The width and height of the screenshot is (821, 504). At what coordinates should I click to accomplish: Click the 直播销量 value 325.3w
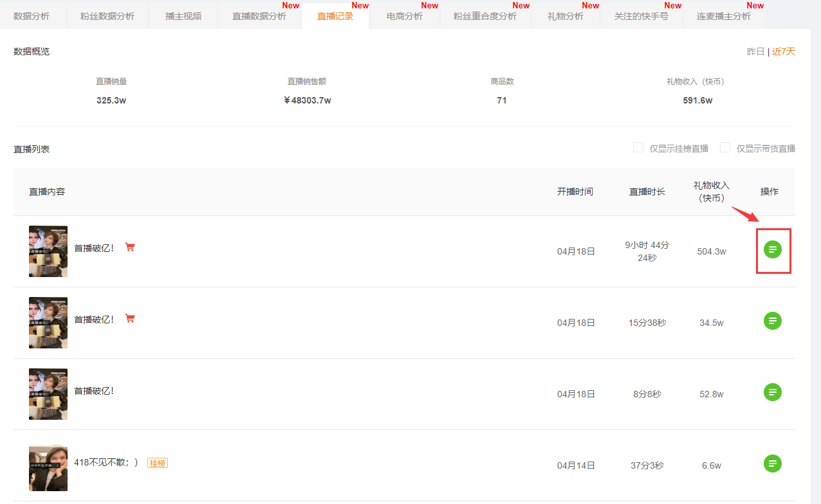(111, 100)
